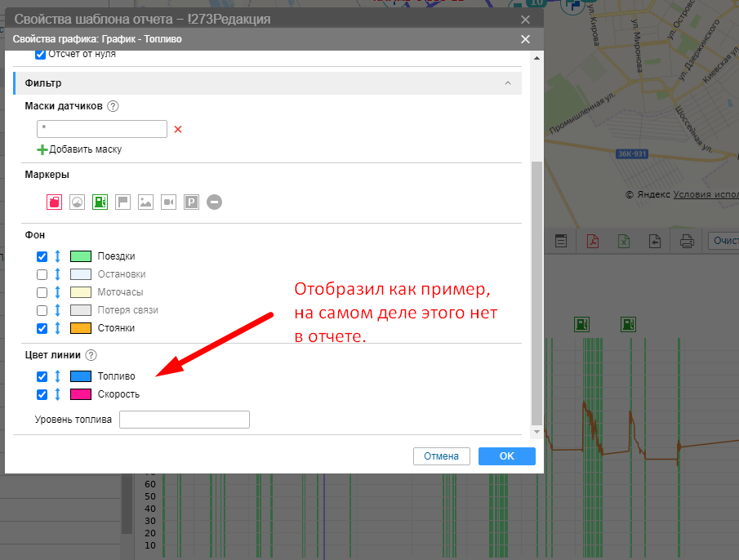
Task: Uncheck the Поездки background checkbox
Action: [x=42, y=256]
